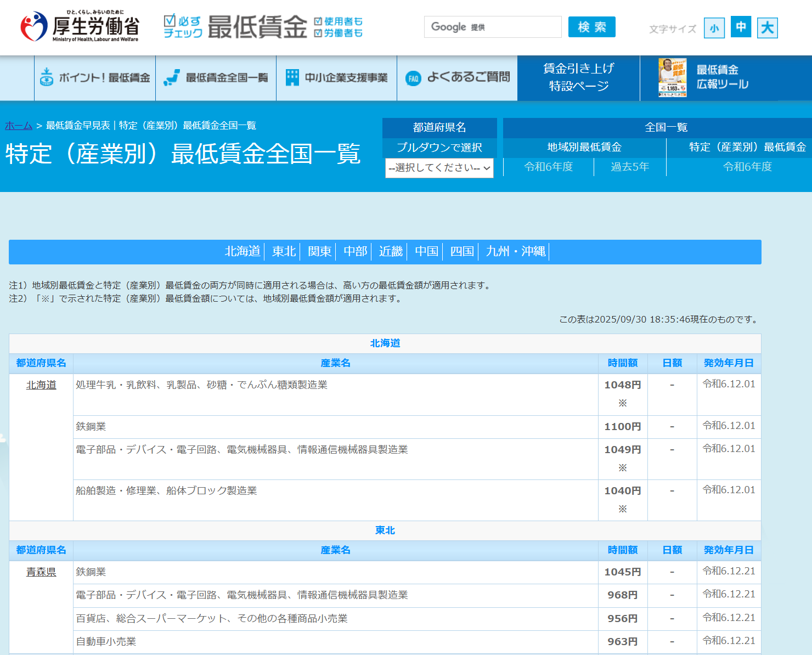Select the 北海道 section table heading
Viewport: 812px width, 655px height.
click(385, 343)
